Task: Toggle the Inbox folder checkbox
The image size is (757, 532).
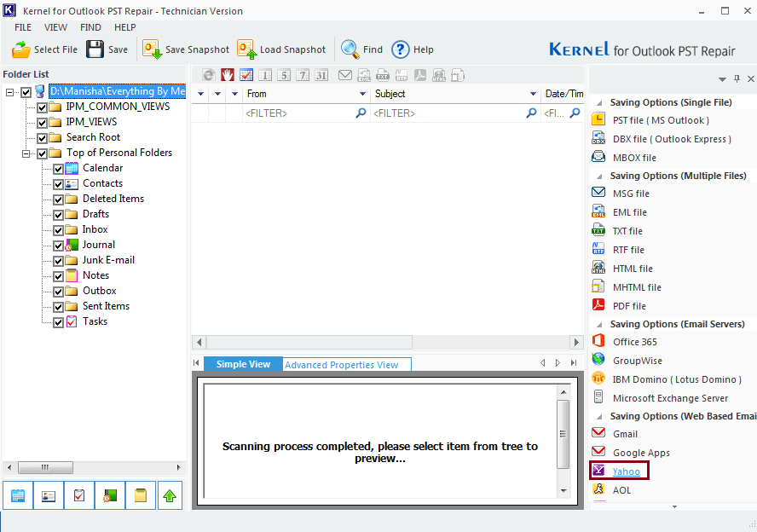Action: tap(59, 230)
